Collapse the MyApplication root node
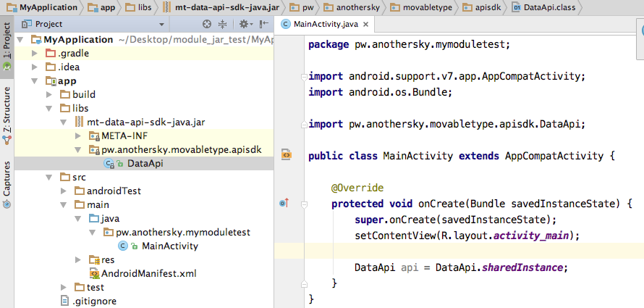 [x=21, y=40]
